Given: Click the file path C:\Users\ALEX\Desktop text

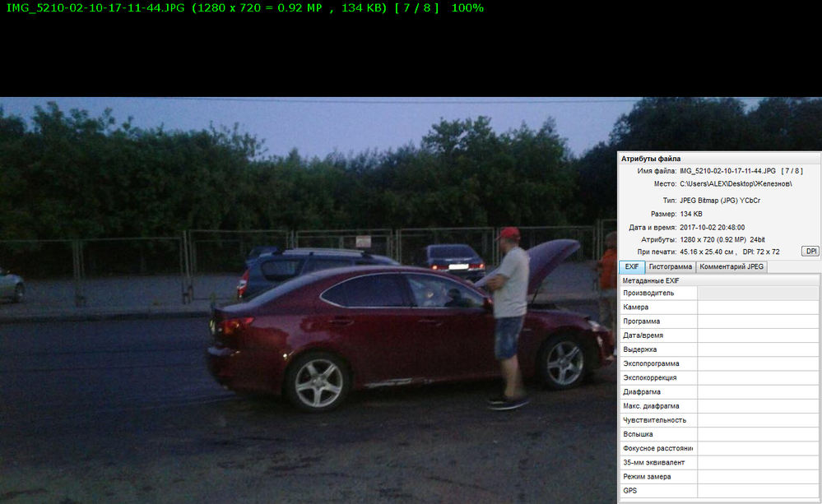Looking at the screenshot, I should pyautogui.click(x=736, y=184).
